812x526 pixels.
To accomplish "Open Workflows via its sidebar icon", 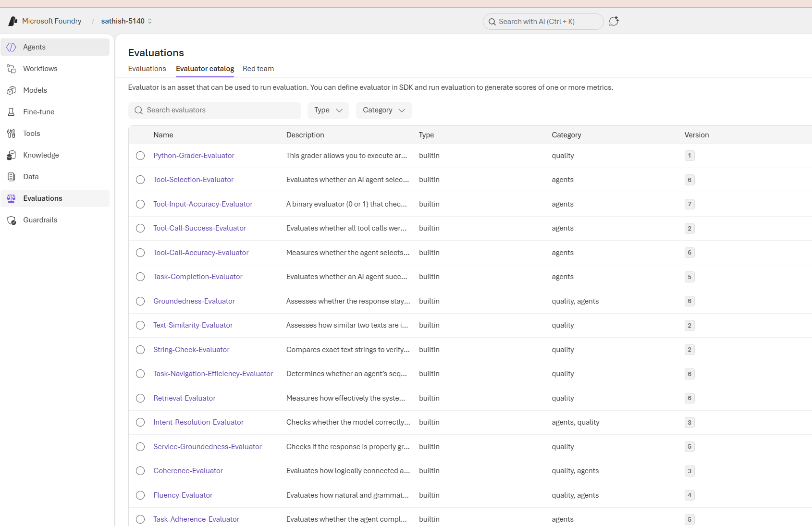I will tap(12, 69).
